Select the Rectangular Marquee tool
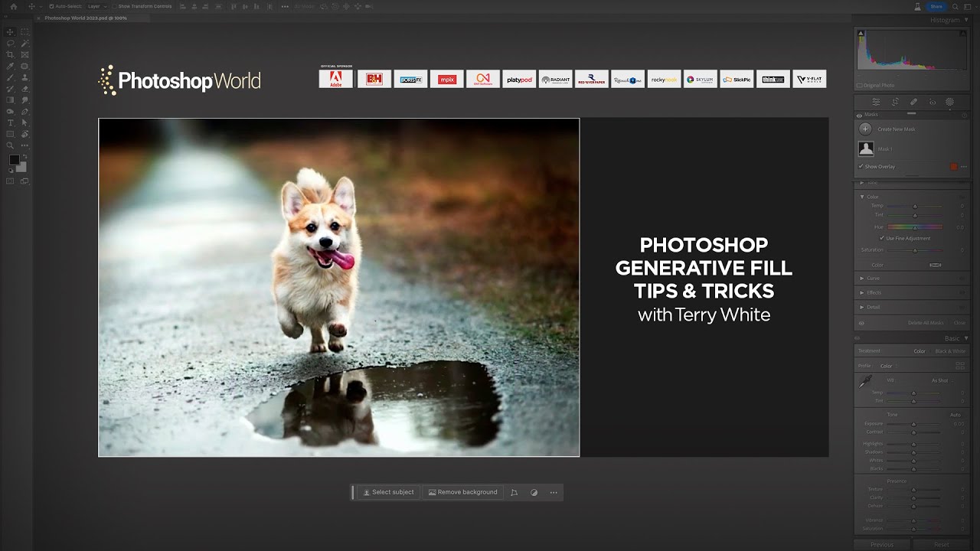This screenshot has height=551, width=980. [x=24, y=32]
